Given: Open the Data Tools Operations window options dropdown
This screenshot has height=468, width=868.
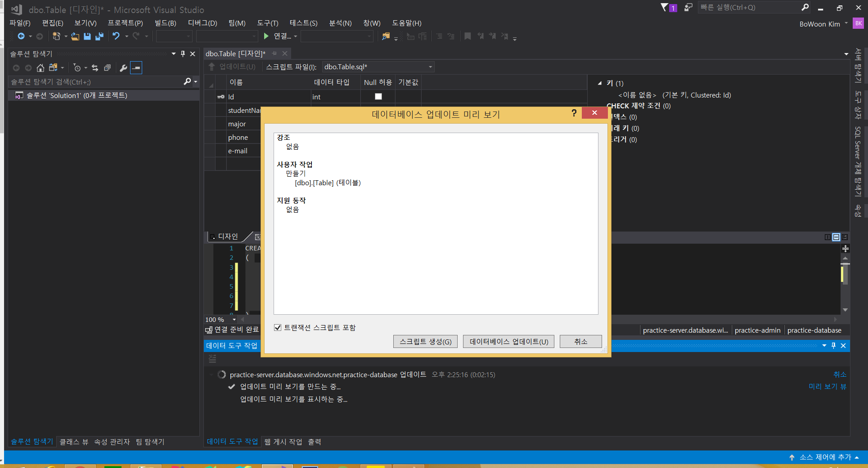Looking at the screenshot, I should click(824, 345).
